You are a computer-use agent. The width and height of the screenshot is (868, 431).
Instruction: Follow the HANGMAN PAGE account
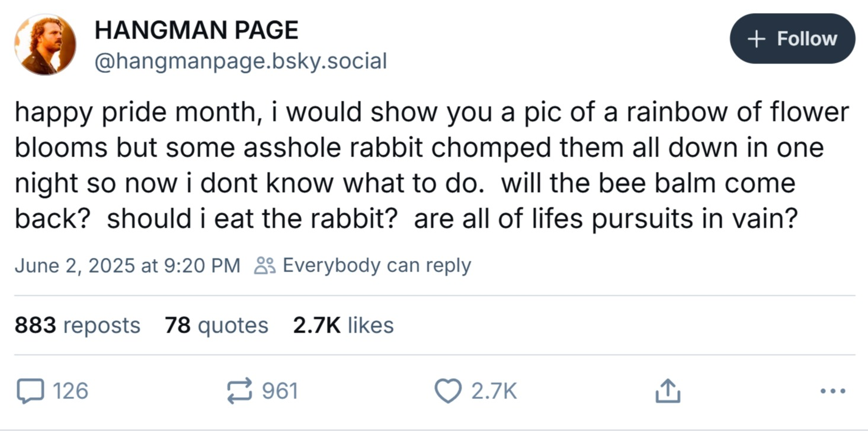pos(792,39)
